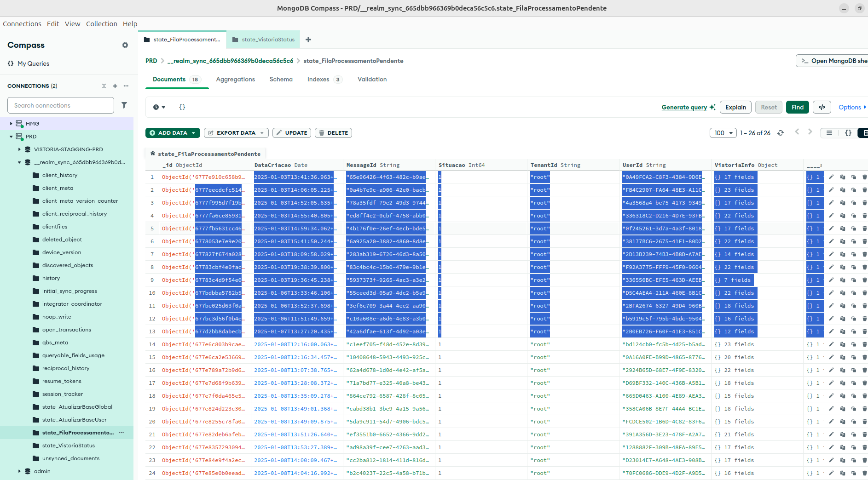The height and width of the screenshot is (480, 868).
Task: Open the Aggregations tab
Action: (x=235, y=80)
